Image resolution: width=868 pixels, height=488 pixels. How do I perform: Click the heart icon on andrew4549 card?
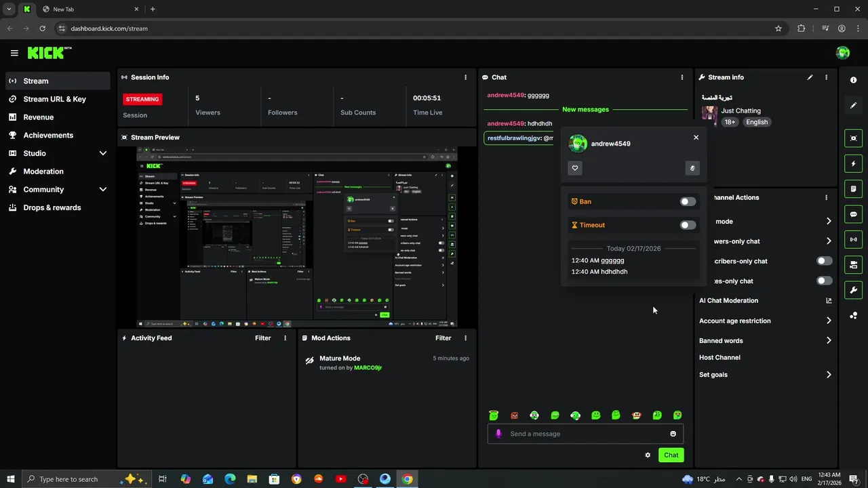point(575,168)
